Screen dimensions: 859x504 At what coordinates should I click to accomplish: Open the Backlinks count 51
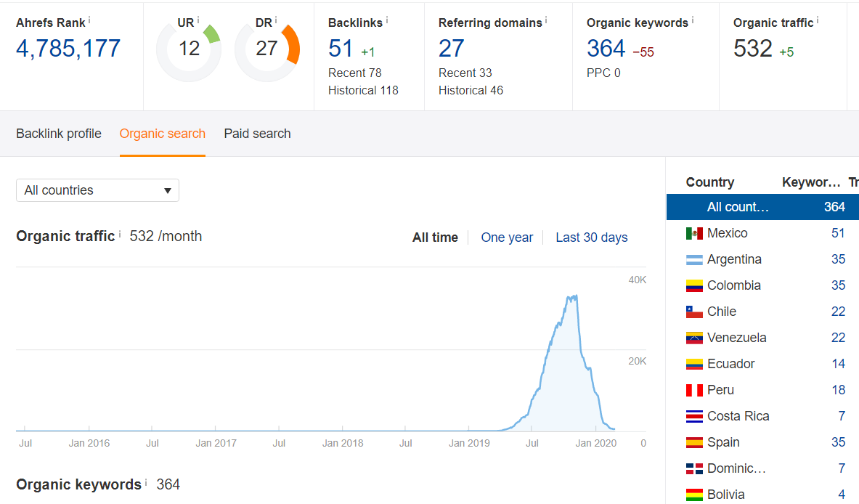pos(341,49)
